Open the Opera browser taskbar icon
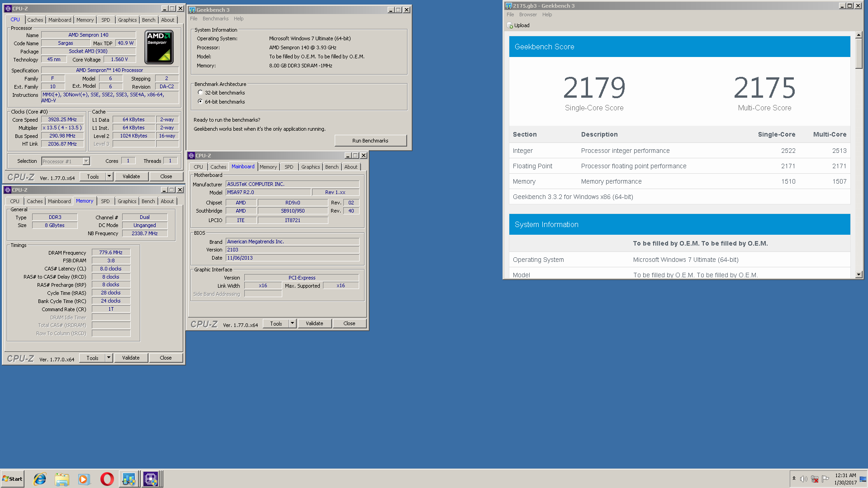 [x=107, y=479]
